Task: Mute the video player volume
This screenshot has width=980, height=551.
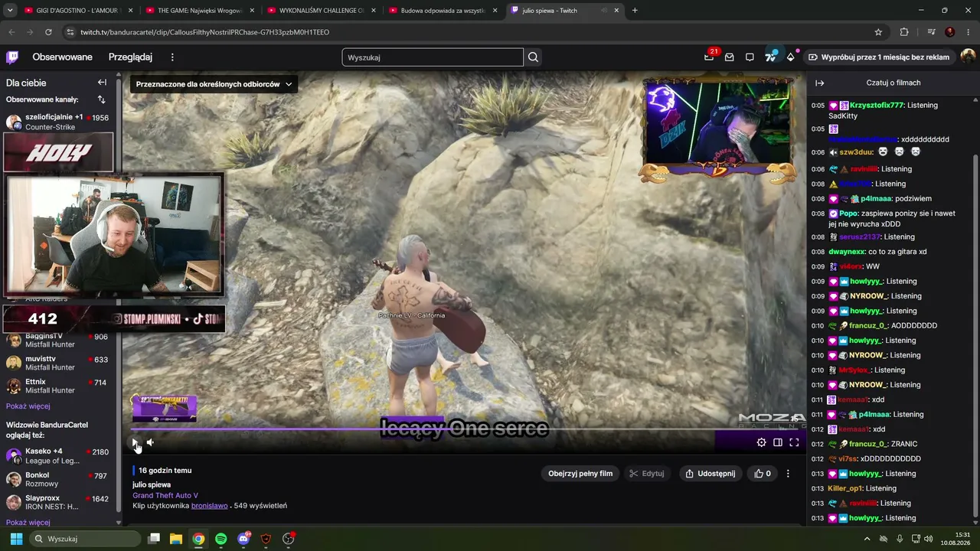Action: (150, 442)
